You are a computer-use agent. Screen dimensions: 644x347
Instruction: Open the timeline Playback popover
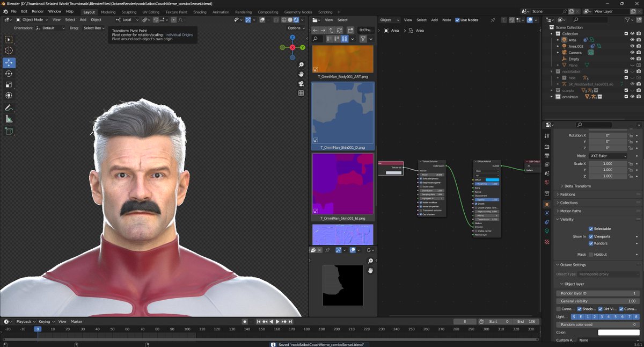click(x=25, y=322)
